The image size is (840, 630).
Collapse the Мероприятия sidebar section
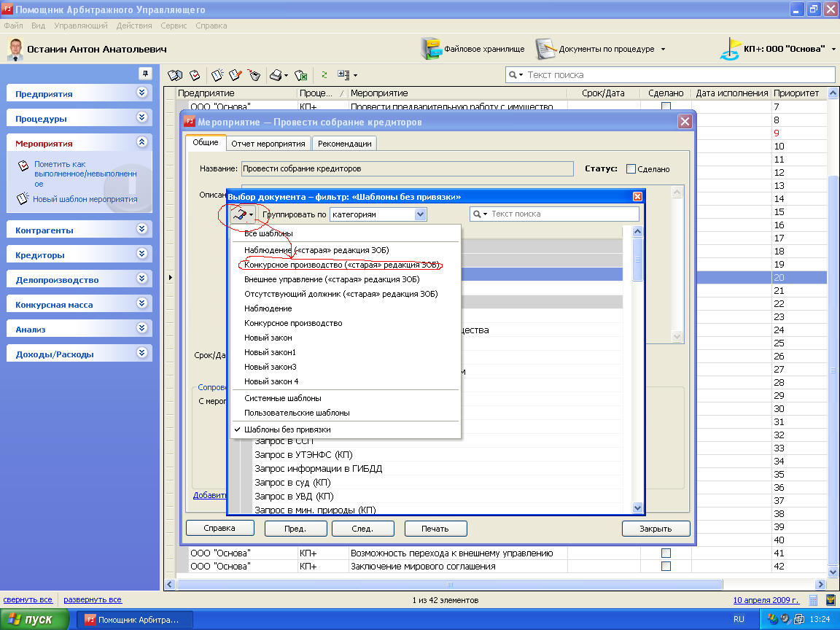click(142, 142)
